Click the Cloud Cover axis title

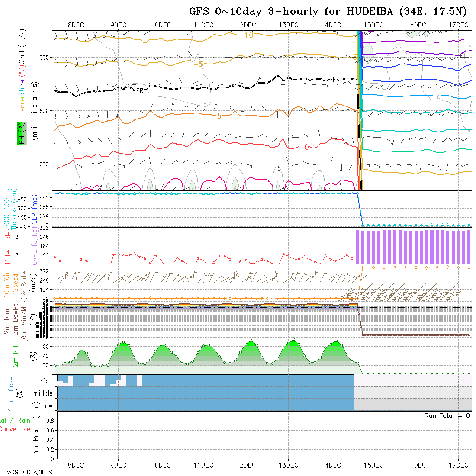(11, 393)
